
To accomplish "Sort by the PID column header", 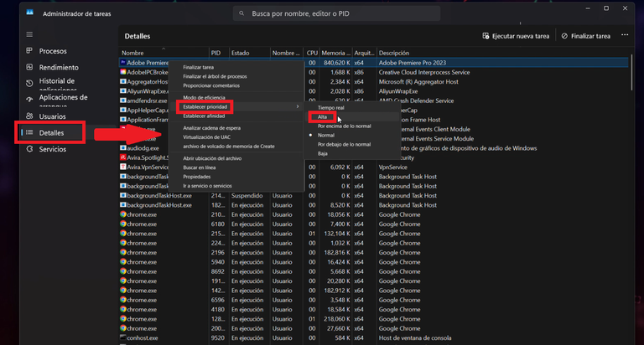I will (x=216, y=53).
